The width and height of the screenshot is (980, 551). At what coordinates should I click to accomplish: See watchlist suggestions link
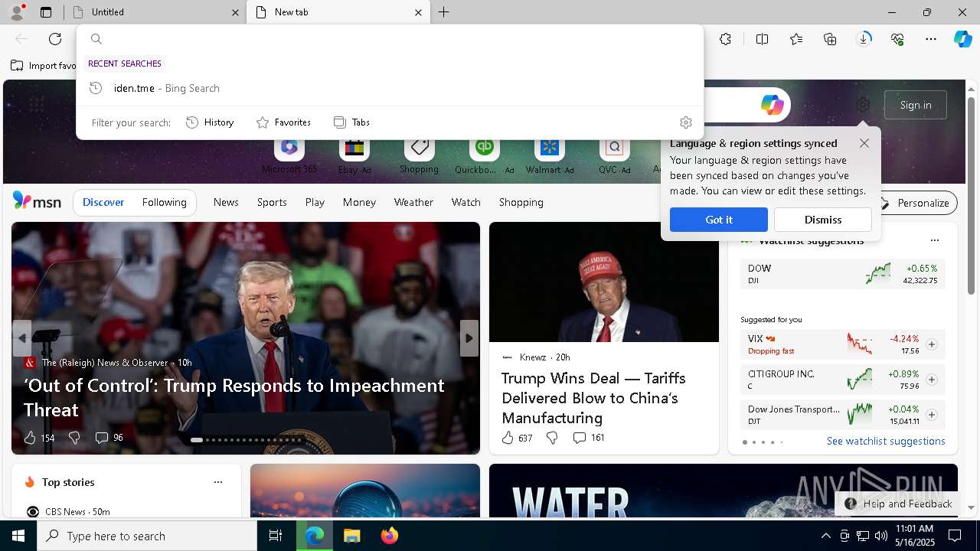[x=886, y=442]
